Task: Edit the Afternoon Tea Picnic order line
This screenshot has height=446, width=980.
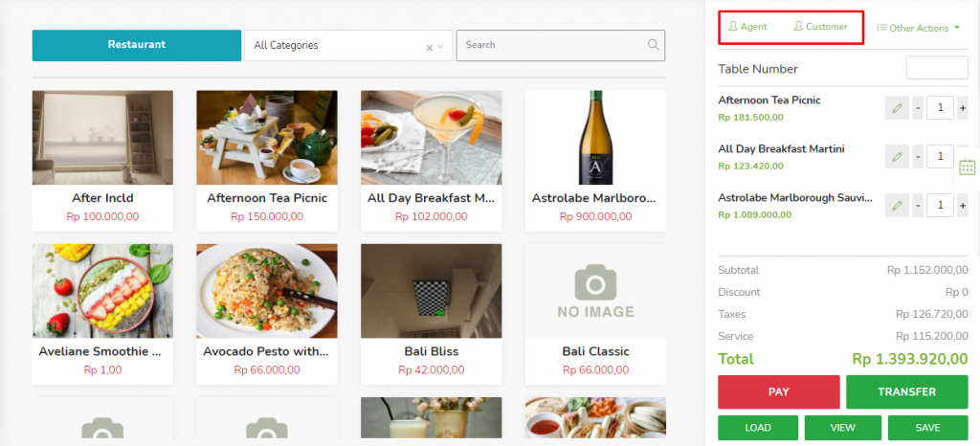Action: point(897,108)
